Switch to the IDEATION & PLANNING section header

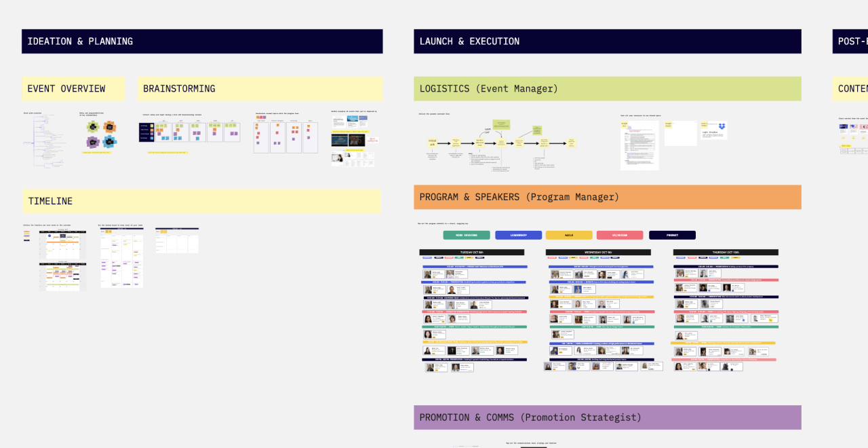pos(201,41)
